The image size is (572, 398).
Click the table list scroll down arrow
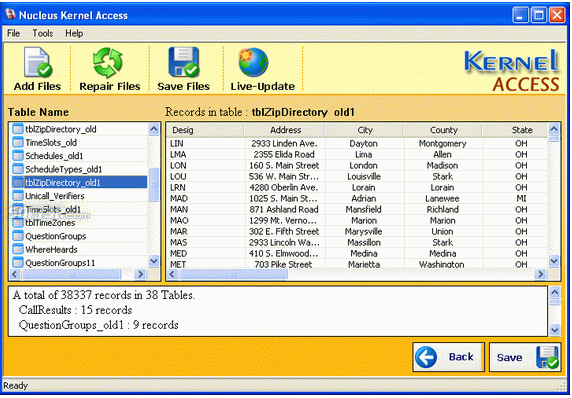click(x=154, y=261)
